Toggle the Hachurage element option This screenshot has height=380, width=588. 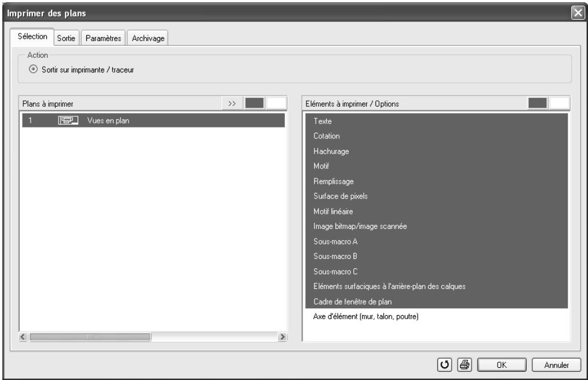436,151
